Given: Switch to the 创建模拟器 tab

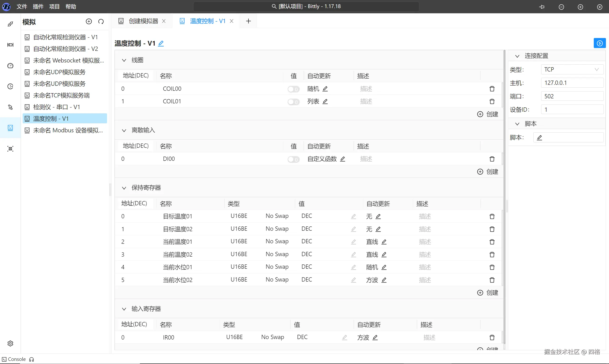Looking at the screenshot, I should click(x=143, y=21).
